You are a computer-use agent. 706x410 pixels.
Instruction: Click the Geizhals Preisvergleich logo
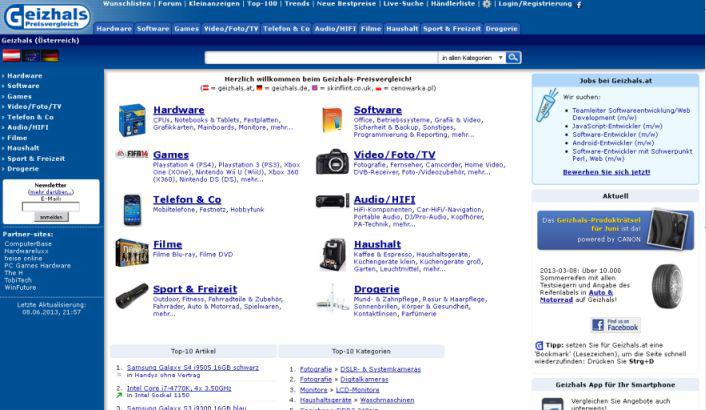point(47,17)
